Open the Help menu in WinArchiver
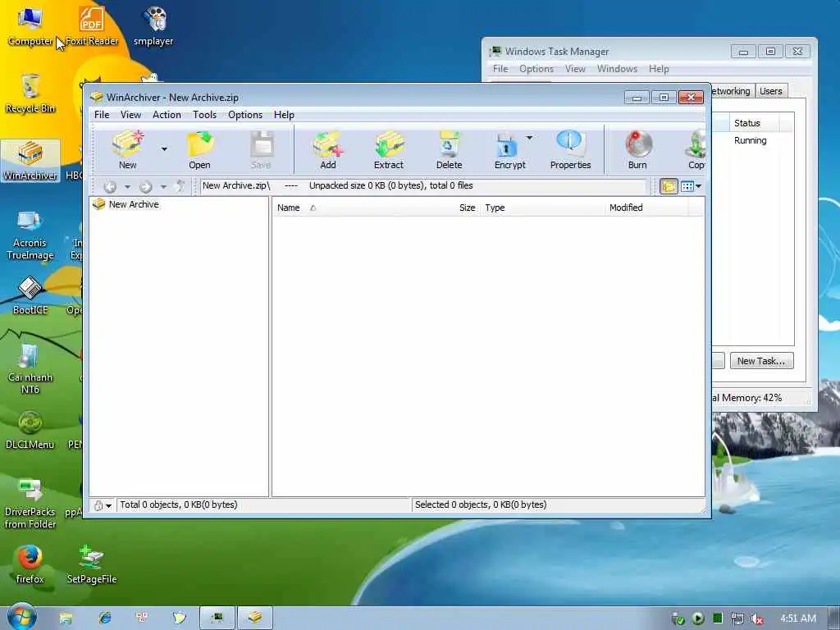This screenshot has width=840, height=630. (x=284, y=115)
